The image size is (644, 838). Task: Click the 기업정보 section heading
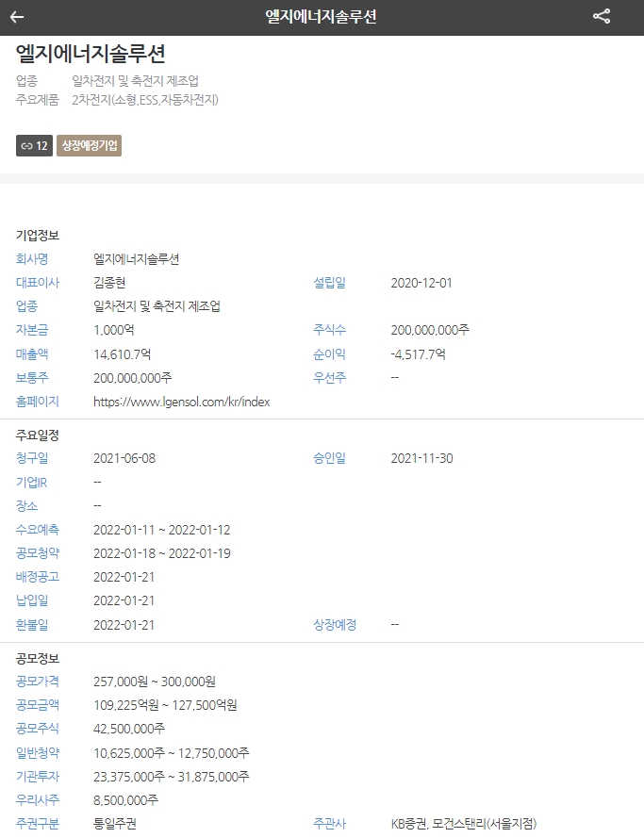(x=38, y=235)
